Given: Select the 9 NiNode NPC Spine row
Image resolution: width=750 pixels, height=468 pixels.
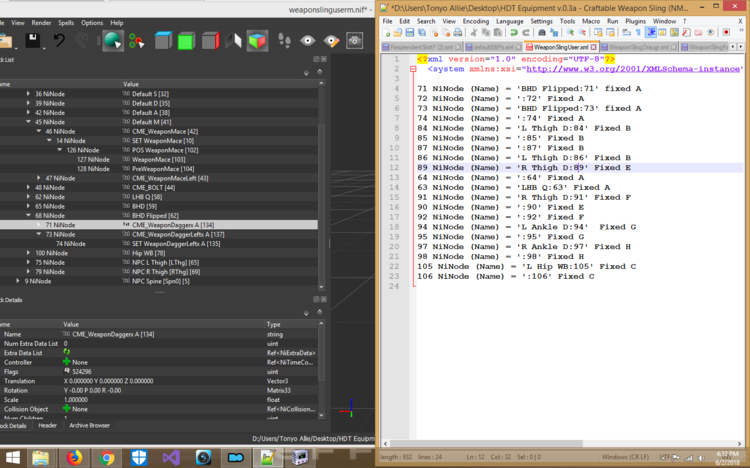Looking at the screenshot, I should click(159, 281).
